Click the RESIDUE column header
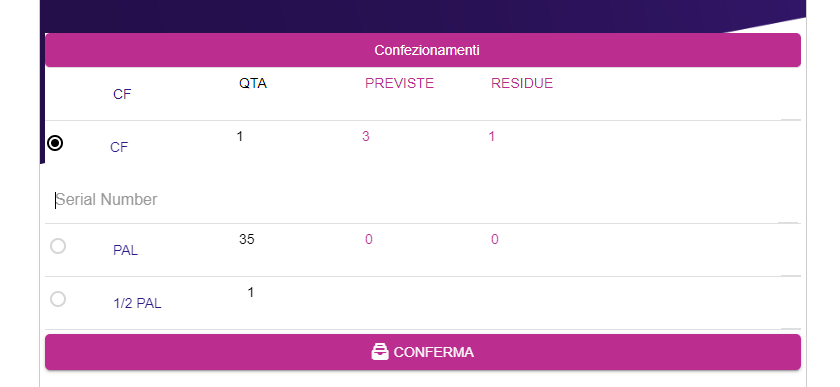 522,84
